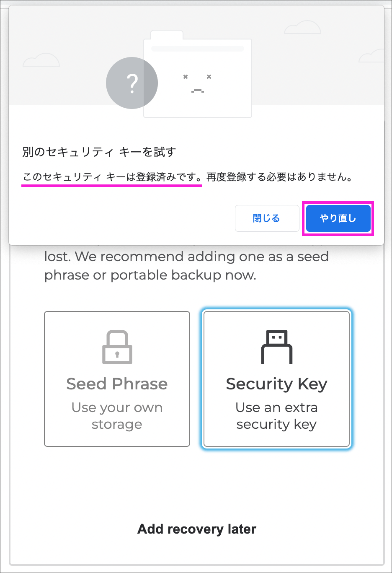
Task: Click the "Use your own storage" text
Action: click(x=117, y=416)
